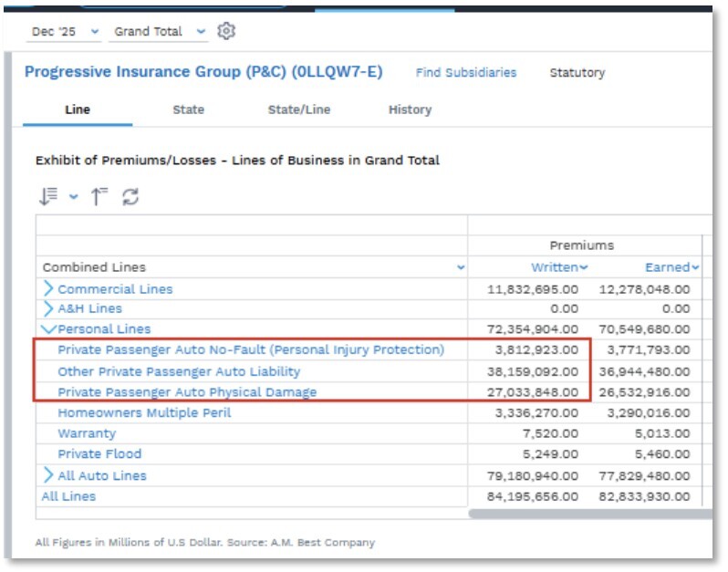728x572 pixels.
Task: Select earned value 77,829,480.00
Action: click(644, 476)
